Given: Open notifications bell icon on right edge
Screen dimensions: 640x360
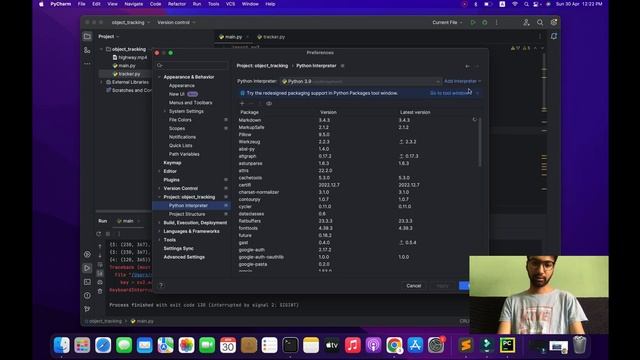Looking at the screenshot, I should [553, 36].
